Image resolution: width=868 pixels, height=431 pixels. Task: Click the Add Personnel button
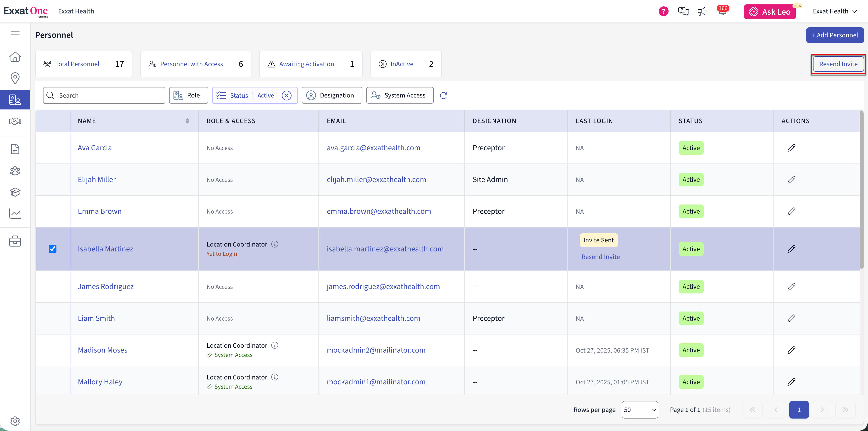point(835,35)
